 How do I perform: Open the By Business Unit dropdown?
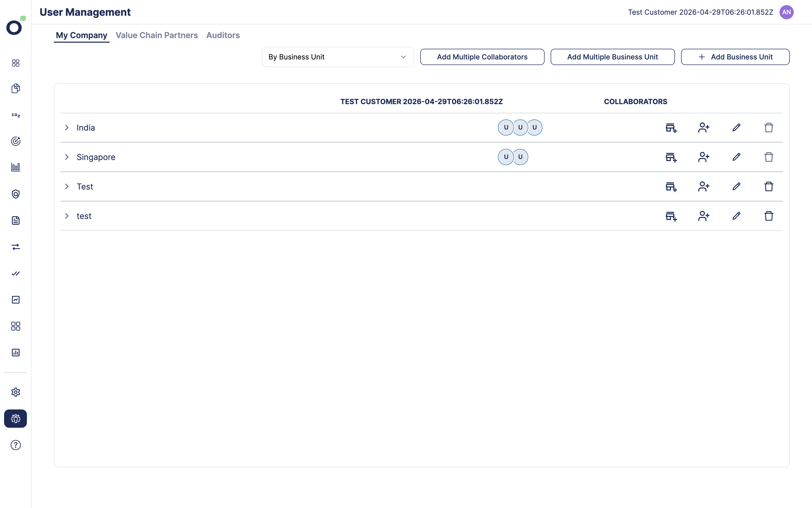337,57
